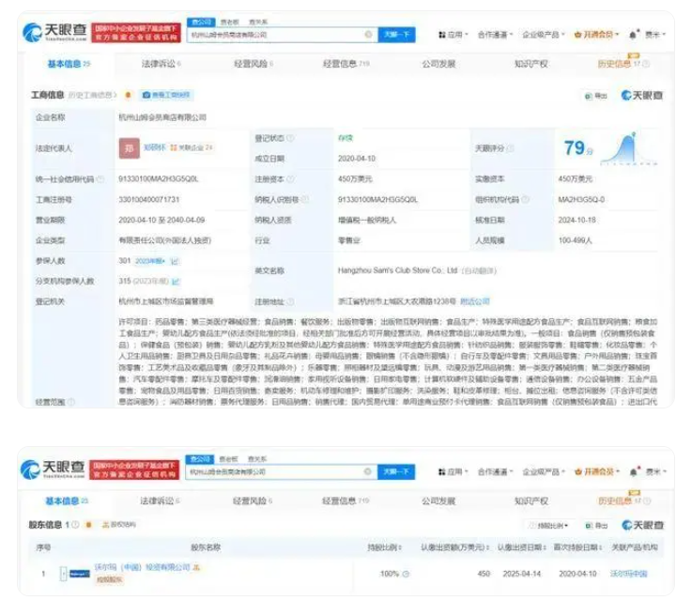Screen dimensions: 691x616
Task: Open notification bell on shareholder page
Action: coord(634,472)
